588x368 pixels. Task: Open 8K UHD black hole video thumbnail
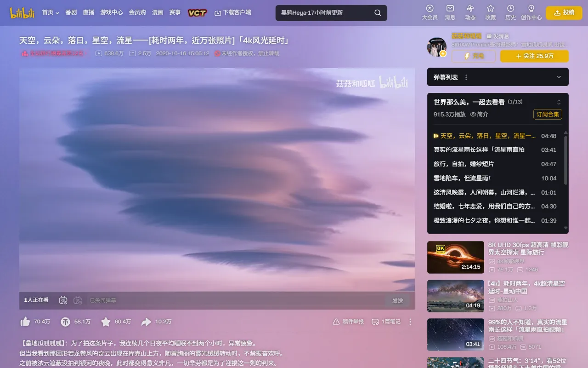(456, 257)
